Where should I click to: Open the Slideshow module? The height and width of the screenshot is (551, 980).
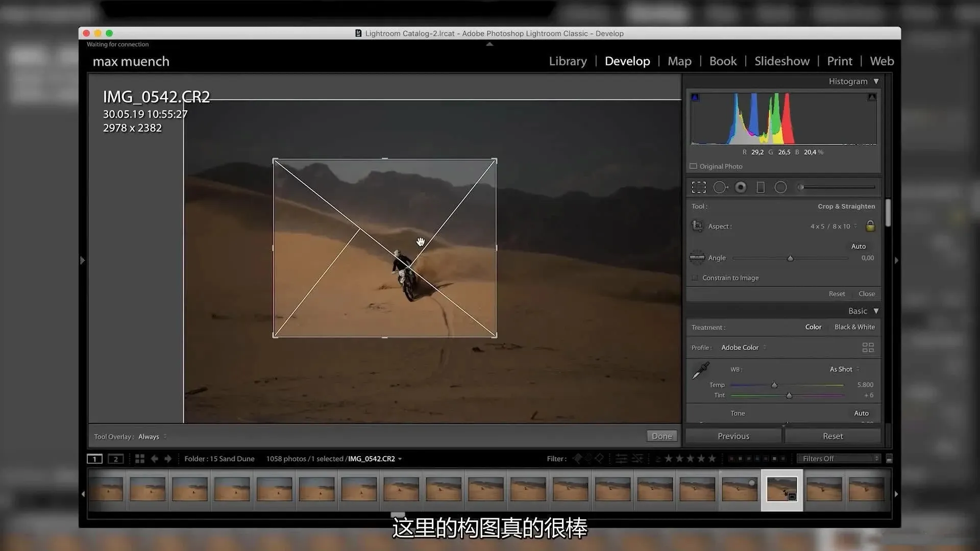[x=781, y=61]
